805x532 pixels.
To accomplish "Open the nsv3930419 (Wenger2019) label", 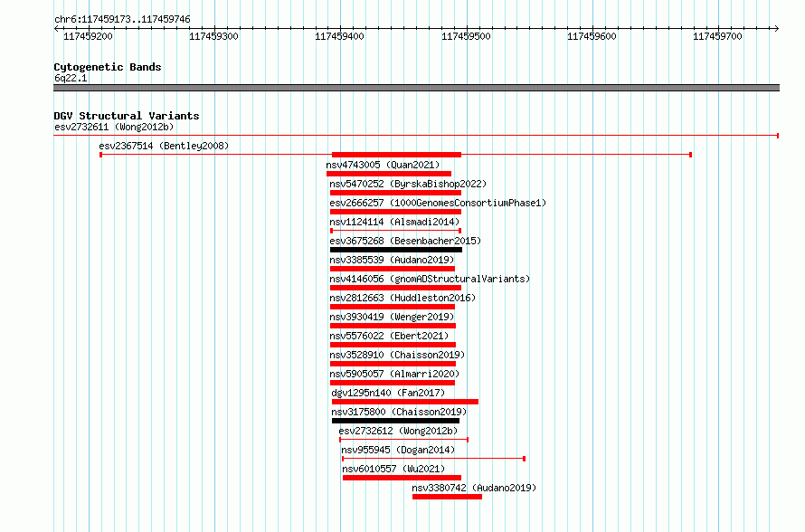I will click(x=393, y=317).
